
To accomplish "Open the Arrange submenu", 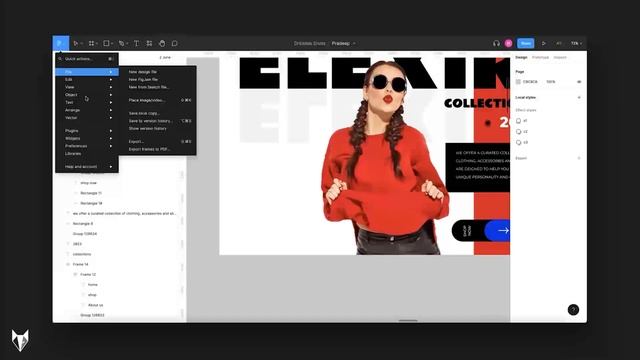I will click(x=87, y=110).
